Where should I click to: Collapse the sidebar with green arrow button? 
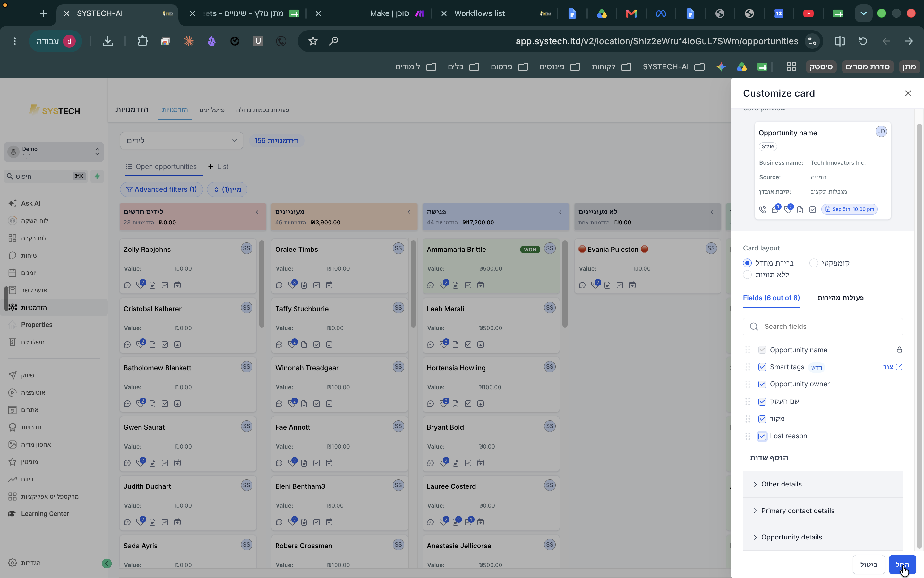point(107,564)
